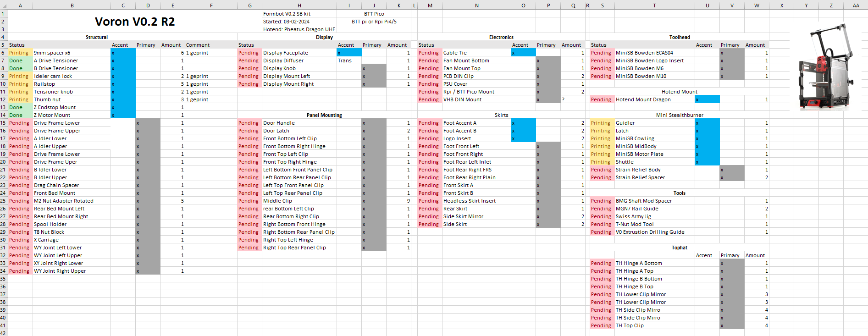The height and width of the screenshot is (336, 868).
Task: Select 'MiniSB Bowden ECAS04' cell
Action: [654, 53]
